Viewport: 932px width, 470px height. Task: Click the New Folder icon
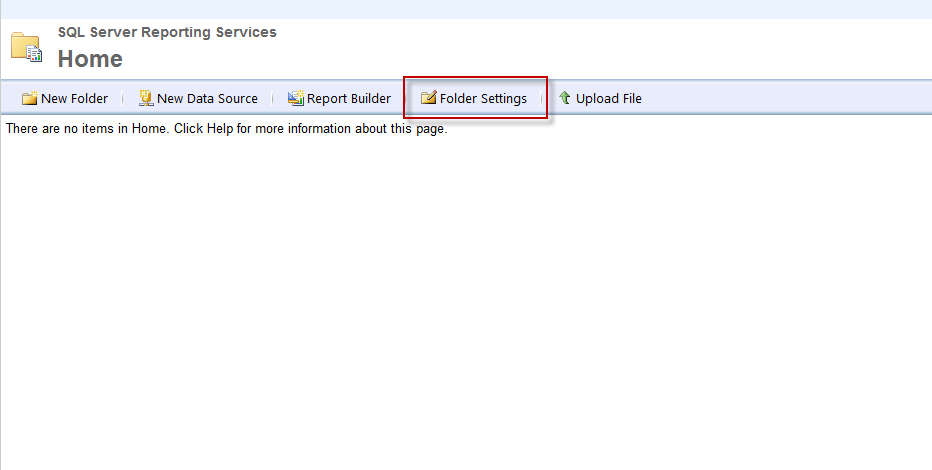point(29,98)
